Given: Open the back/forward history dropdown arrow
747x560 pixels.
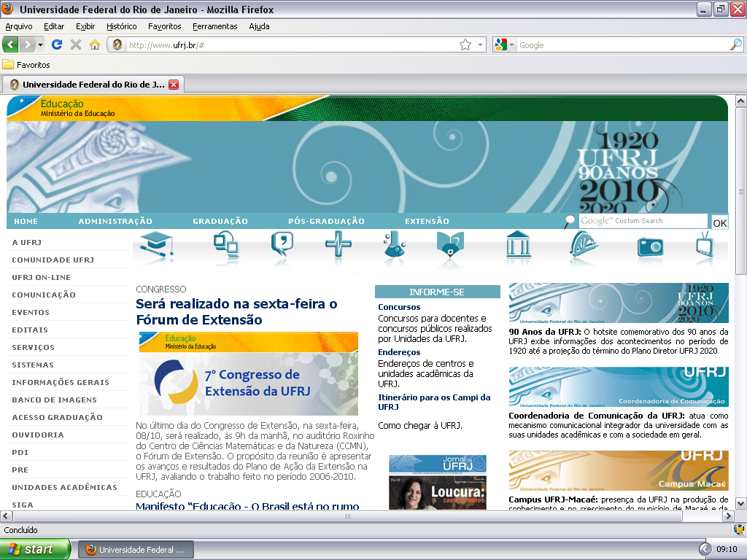Looking at the screenshot, I should click(41, 44).
